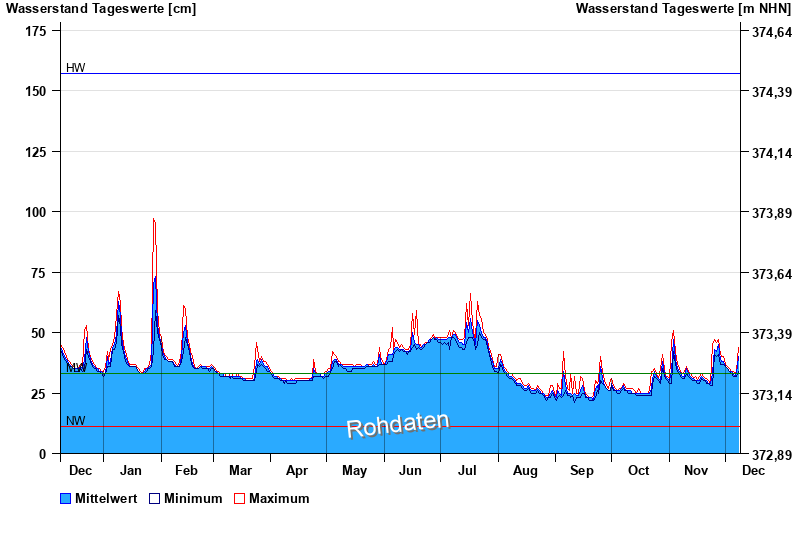Click the right title Wasserstand Tageswerte [m NHN]
Viewport: 800px width, 550px height.
[x=684, y=9]
